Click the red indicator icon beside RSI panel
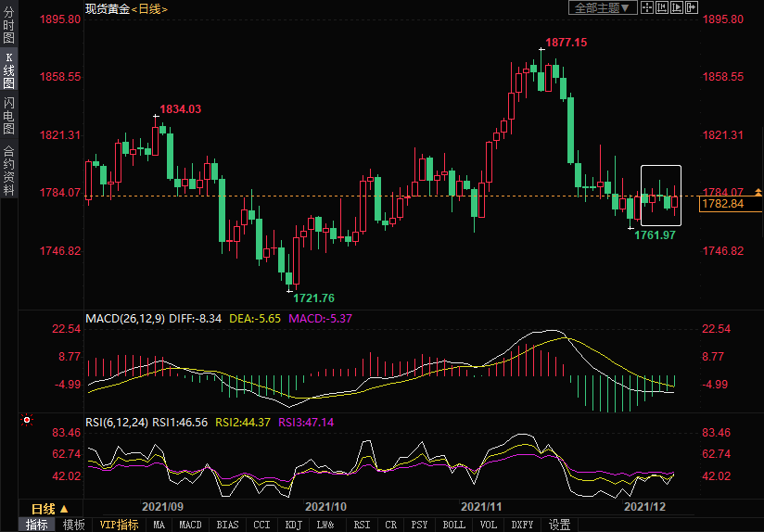The image size is (764, 532). (x=27, y=420)
